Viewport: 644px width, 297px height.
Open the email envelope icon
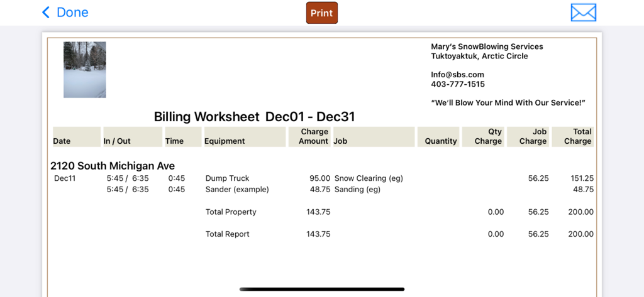pyautogui.click(x=583, y=13)
